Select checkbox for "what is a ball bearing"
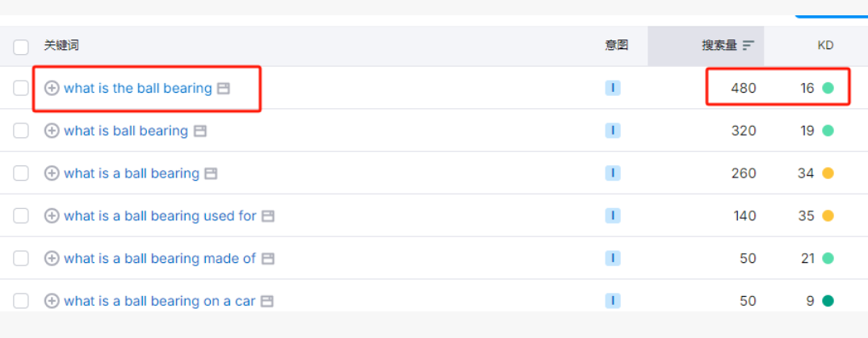868x338 pixels. point(21,173)
